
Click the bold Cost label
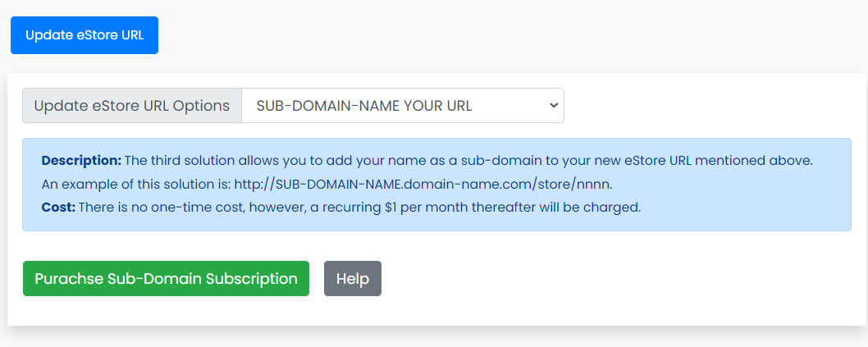point(58,208)
